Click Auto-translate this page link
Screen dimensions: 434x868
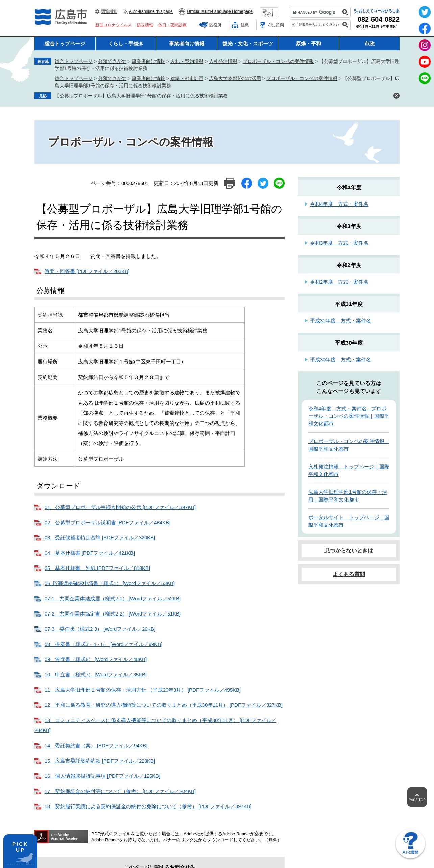[x=148, y=11]
